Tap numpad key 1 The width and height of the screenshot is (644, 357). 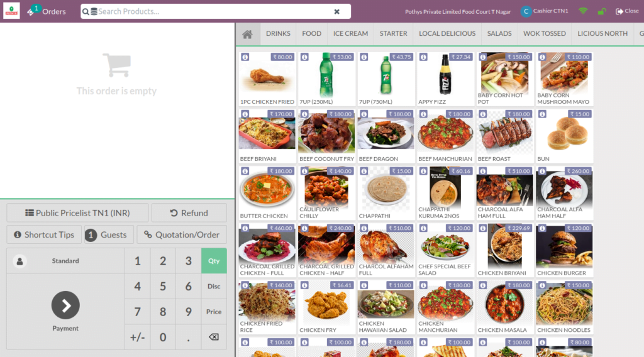[x=137, y=261]
